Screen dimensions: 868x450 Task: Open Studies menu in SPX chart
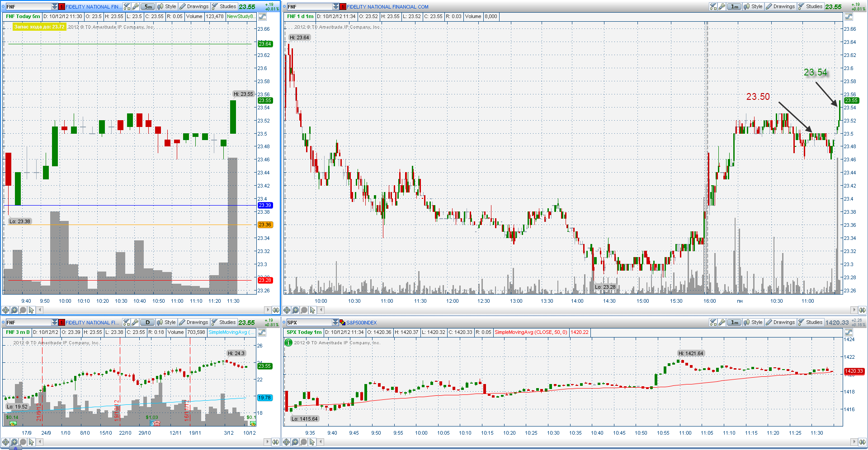[810, 322]
